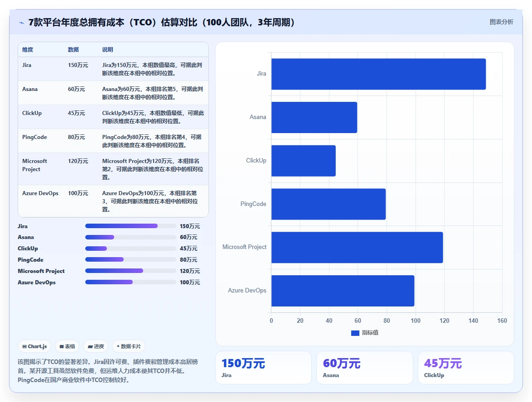Click the 150万元 value in the table
The image size is (532, 402).
pos(78,65)
